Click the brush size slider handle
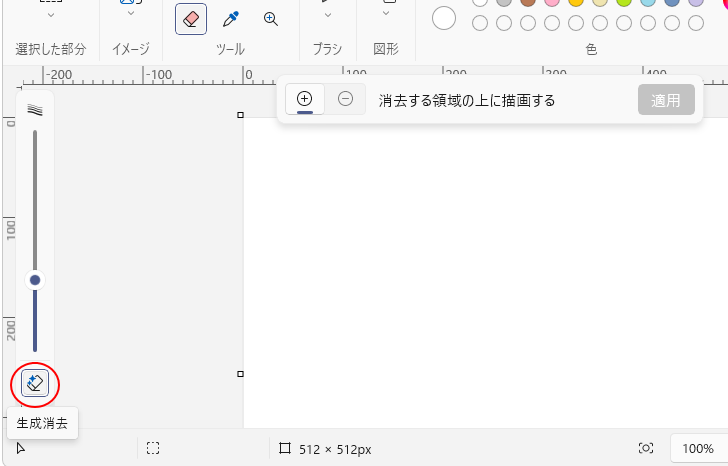Screen dimensions: 728x466 35,280
